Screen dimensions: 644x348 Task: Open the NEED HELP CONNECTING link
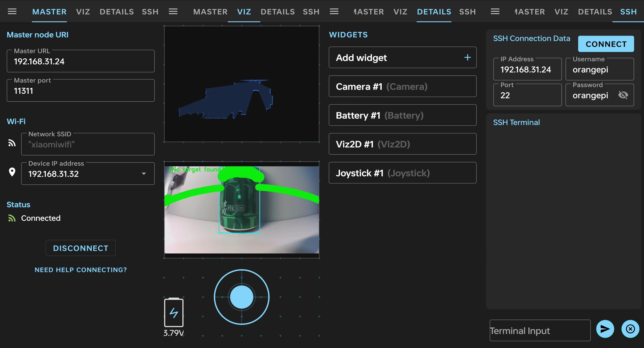point(81,270)
